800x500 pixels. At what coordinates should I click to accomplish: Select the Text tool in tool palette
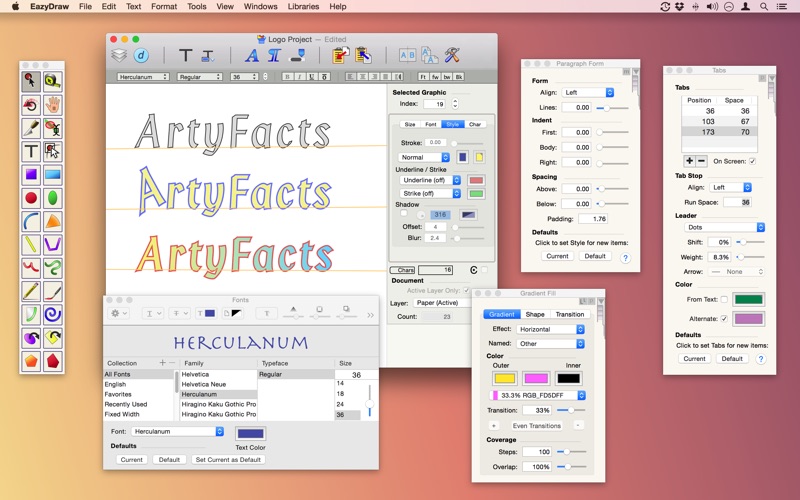[32, 151]
